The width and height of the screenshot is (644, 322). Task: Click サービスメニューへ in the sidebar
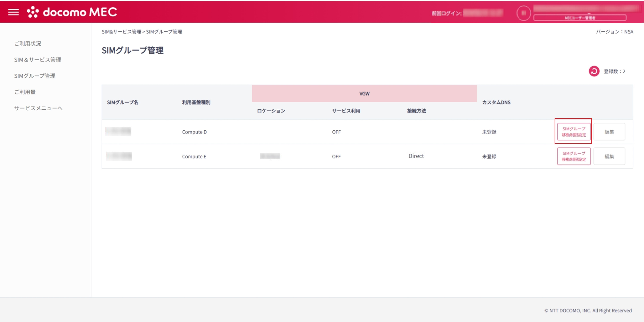coord(38,108)
